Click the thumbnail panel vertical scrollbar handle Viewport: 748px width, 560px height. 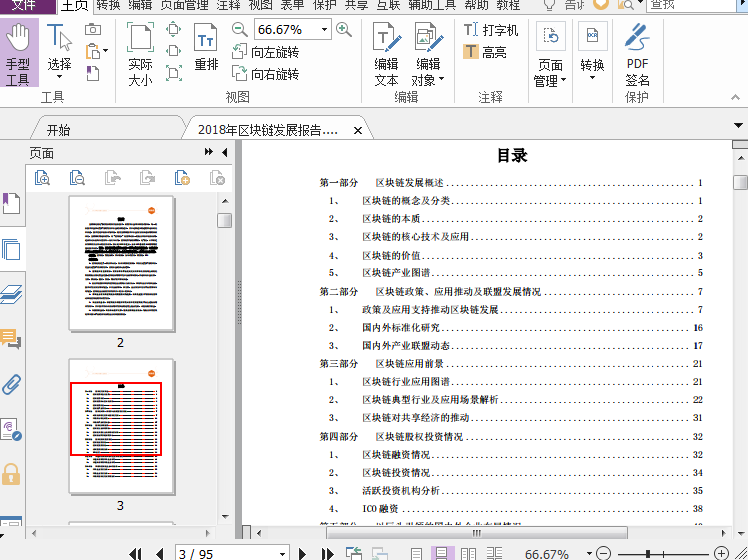(225, 220)
